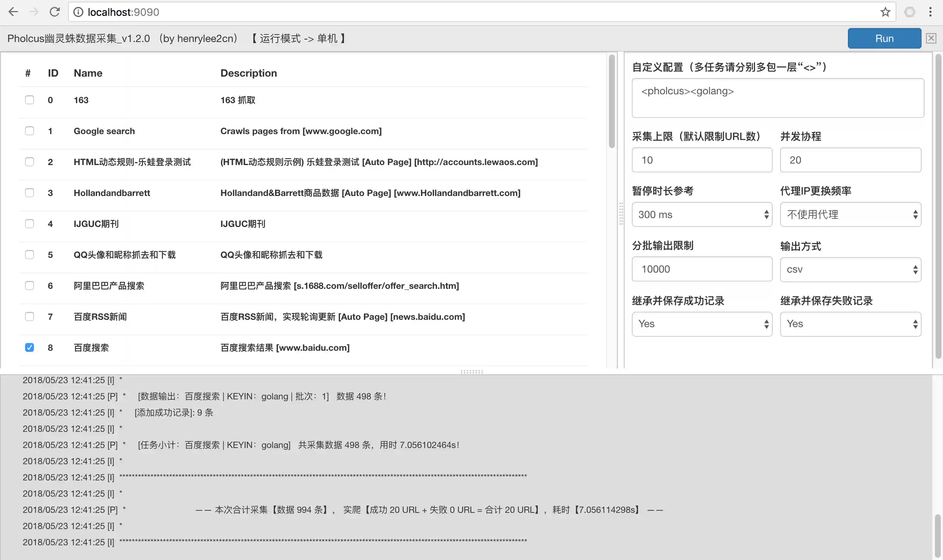Bookmark this page with star icon

(x=885, y=12)
